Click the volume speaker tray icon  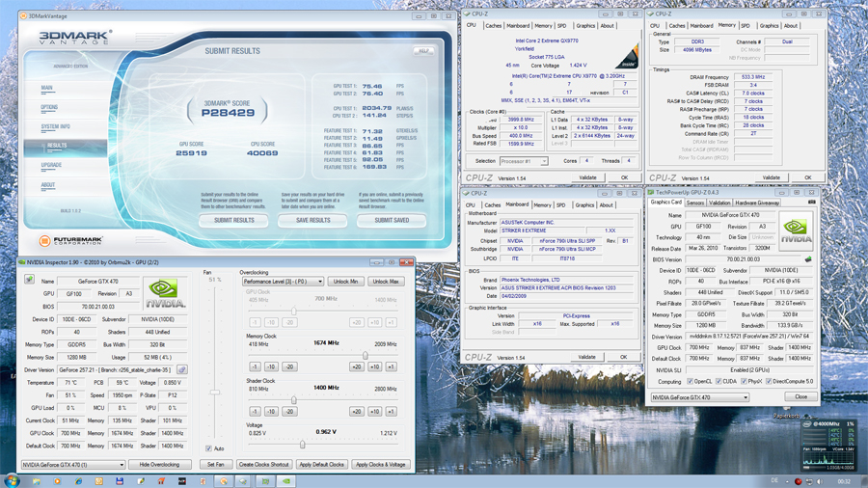tap(819, 481)
